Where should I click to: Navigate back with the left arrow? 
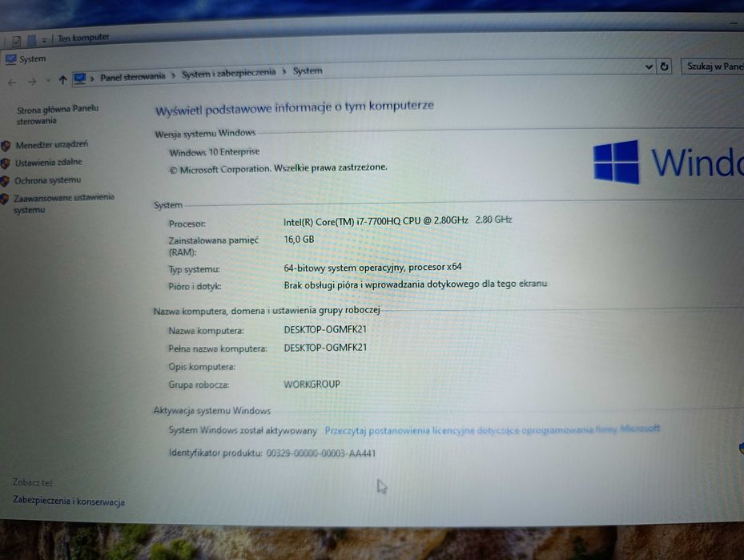click(x=12, y=83)
